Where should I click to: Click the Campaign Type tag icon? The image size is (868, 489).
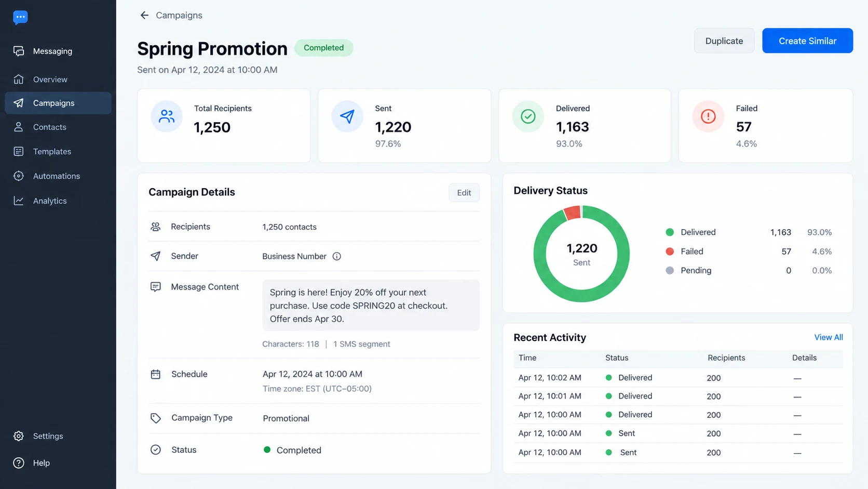click(x=155, y=418)
